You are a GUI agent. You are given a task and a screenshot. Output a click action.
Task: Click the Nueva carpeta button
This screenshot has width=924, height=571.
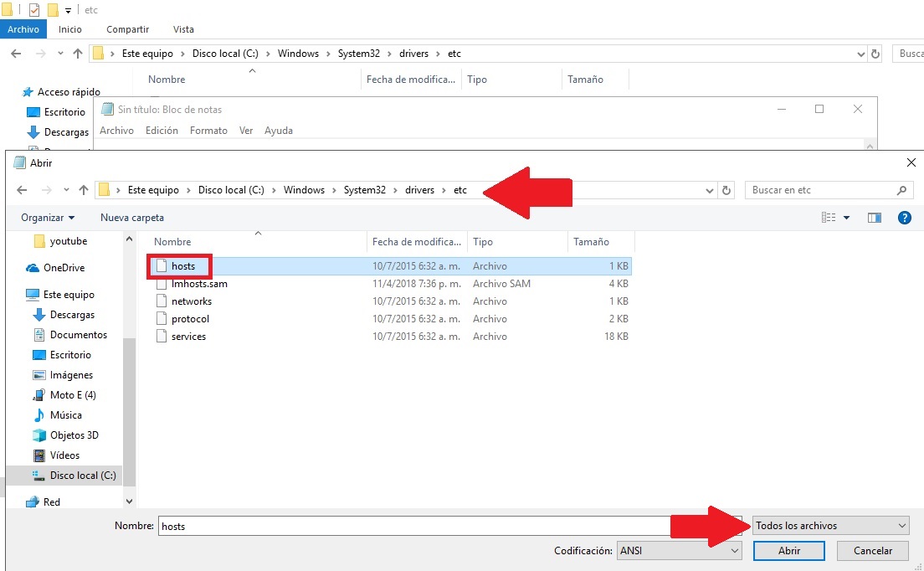pos(132,218)
